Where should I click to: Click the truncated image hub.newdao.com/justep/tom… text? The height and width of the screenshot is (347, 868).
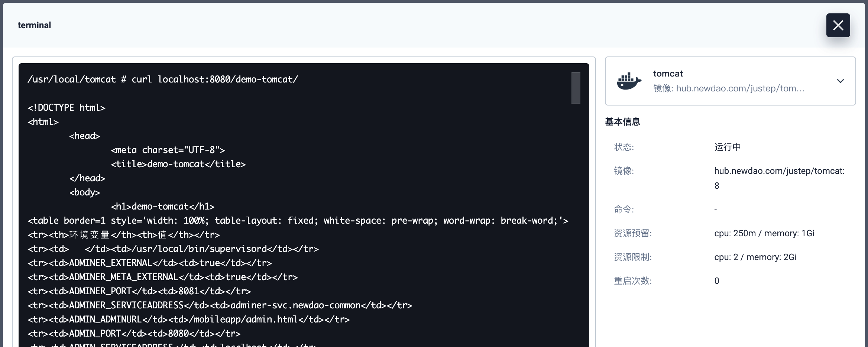pos(740,88)
